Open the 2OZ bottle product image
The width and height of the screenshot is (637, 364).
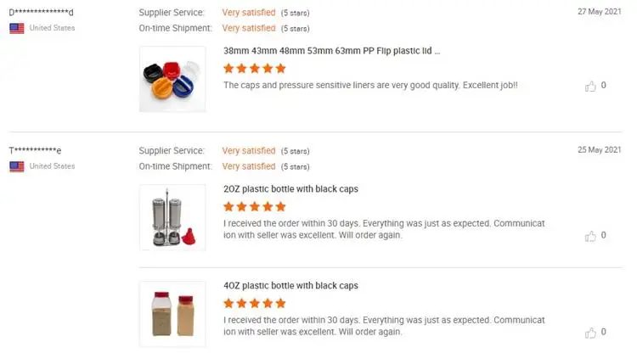click(x=172, y=217)
